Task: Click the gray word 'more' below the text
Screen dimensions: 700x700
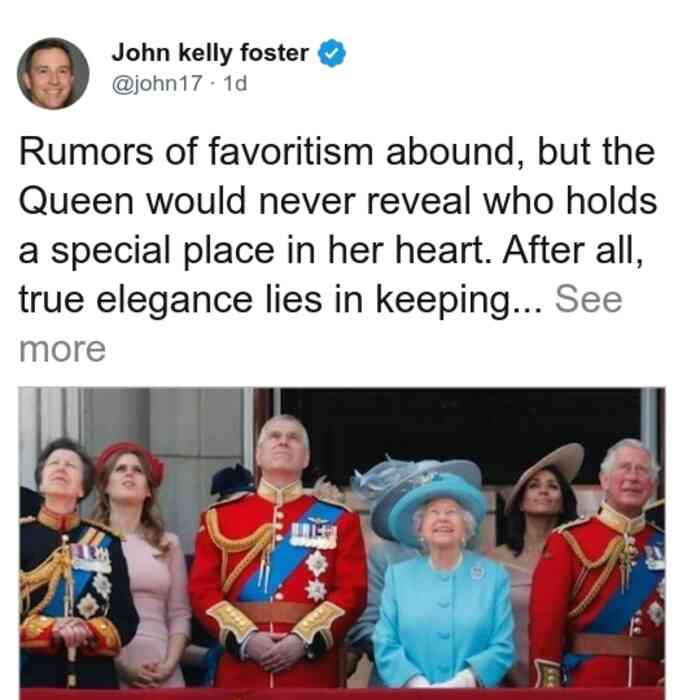Action: coord(62,349)
